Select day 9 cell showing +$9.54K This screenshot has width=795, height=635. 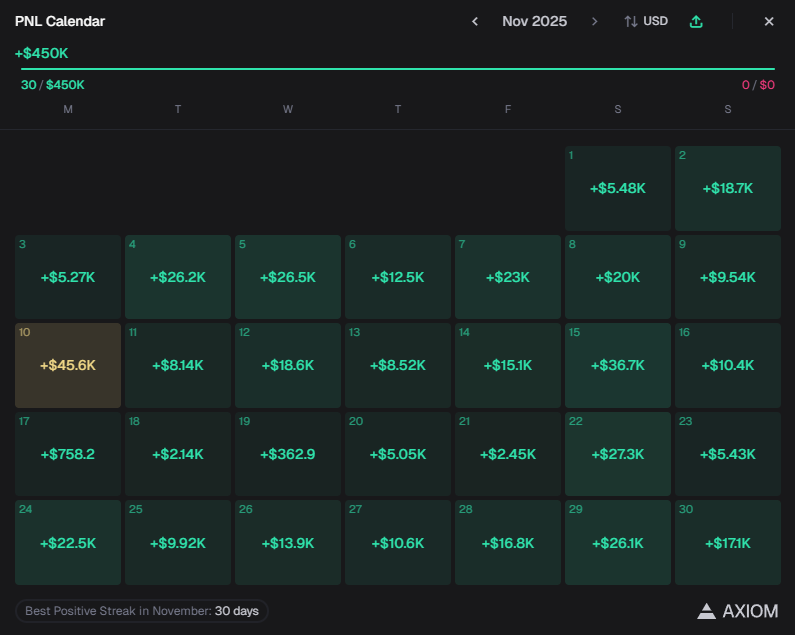728,277
